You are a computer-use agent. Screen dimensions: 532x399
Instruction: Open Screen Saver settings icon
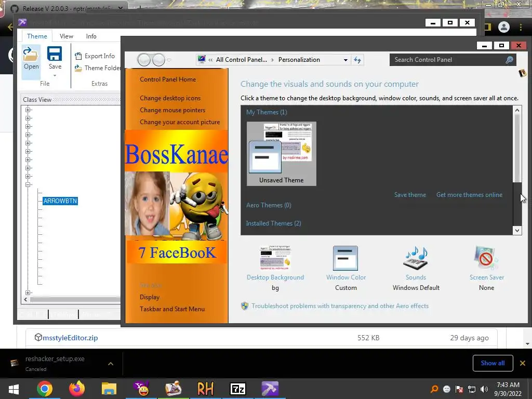pos(486,258)
